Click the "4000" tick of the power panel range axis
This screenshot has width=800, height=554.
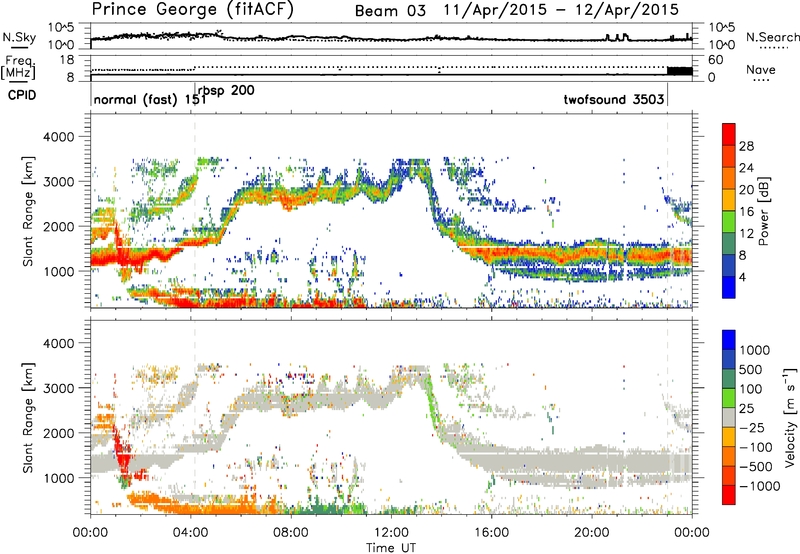coord(59,137)
